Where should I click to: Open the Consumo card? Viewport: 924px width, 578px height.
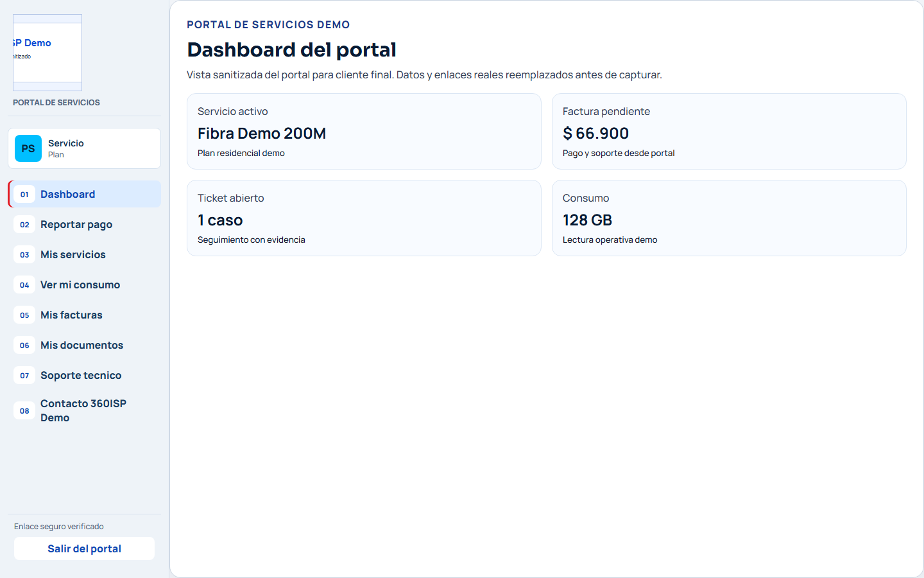(729, 218)
